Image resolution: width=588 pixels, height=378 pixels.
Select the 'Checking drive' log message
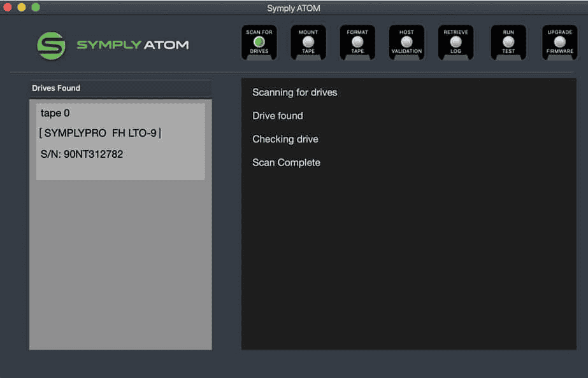[x=285, y=139]
